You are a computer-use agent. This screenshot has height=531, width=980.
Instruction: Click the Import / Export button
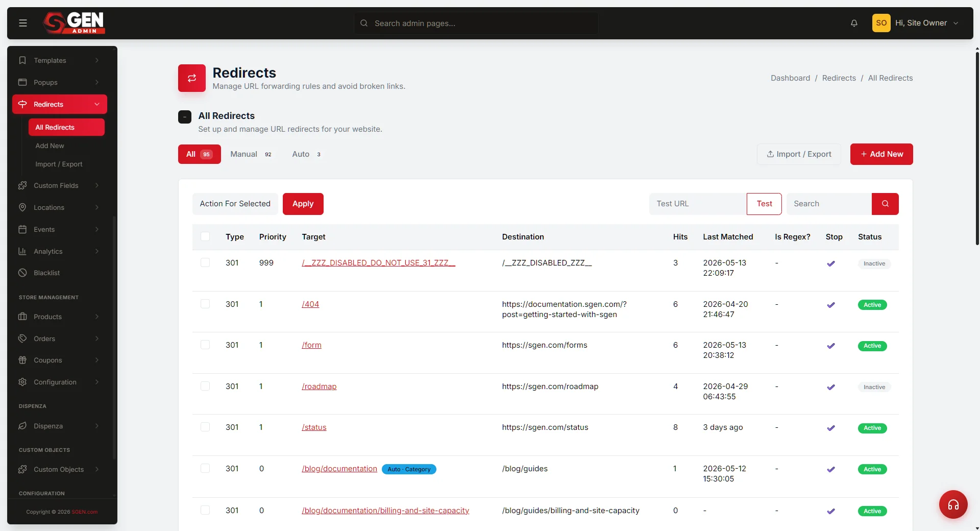coord(799,154)
